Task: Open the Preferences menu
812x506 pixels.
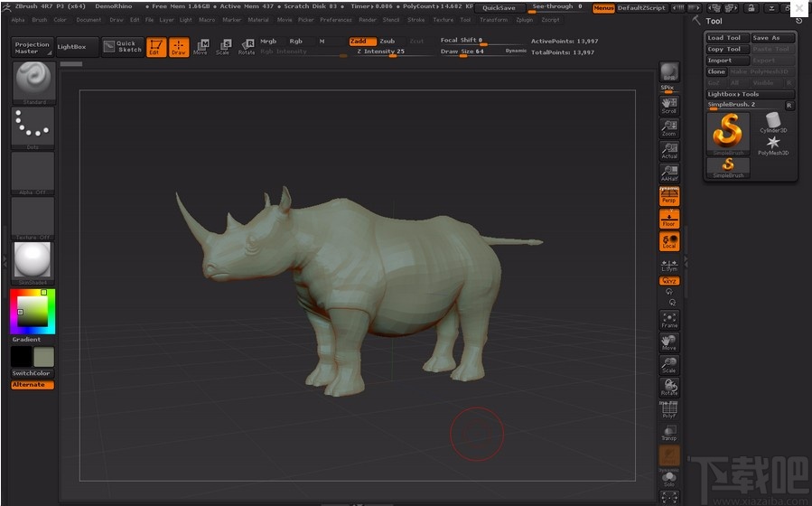Action: (336, 20)
